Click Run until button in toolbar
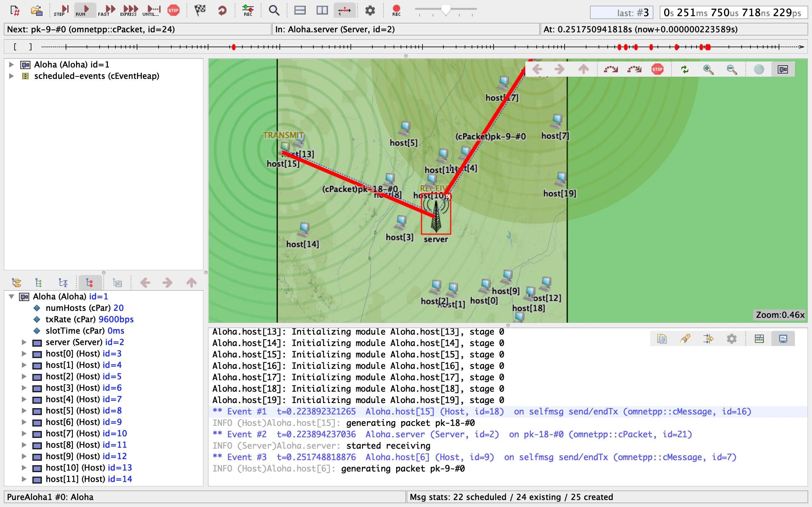 [x=151, y=10]
